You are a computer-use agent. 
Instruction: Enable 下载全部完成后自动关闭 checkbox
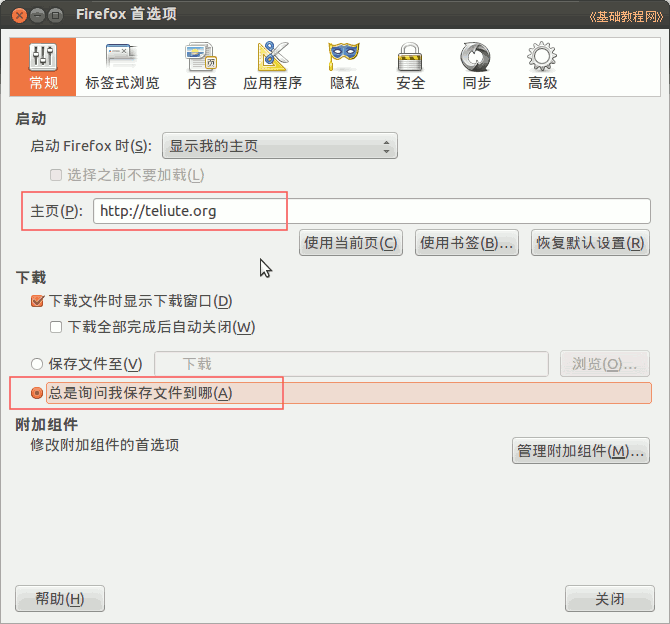pos(56,327)
